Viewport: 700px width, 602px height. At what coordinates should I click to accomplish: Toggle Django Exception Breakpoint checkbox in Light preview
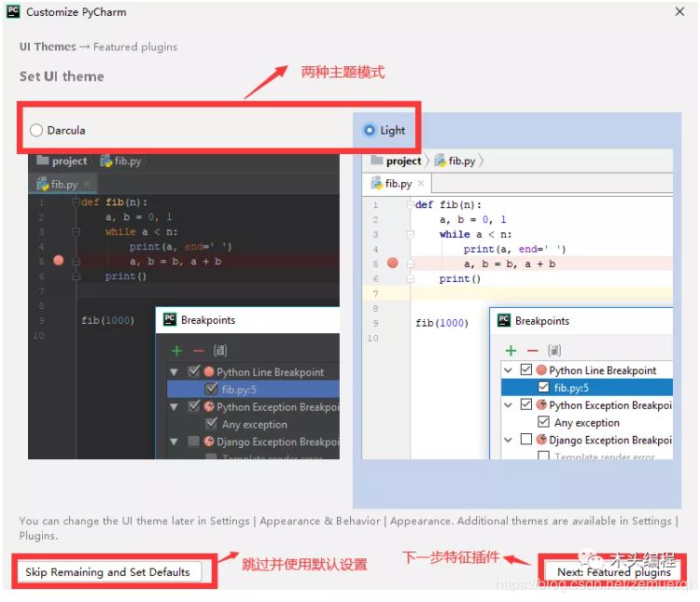[525, 439]
